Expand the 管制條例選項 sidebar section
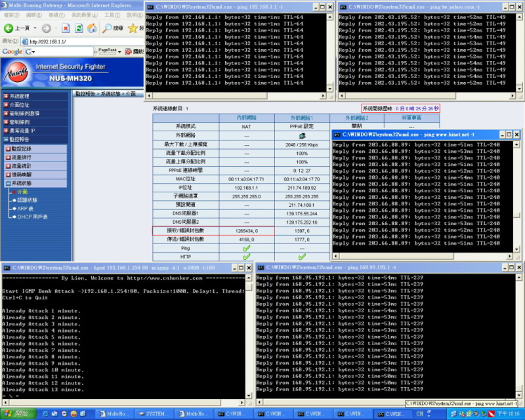Viewport: 525px width, 420px height. point(6,114)
